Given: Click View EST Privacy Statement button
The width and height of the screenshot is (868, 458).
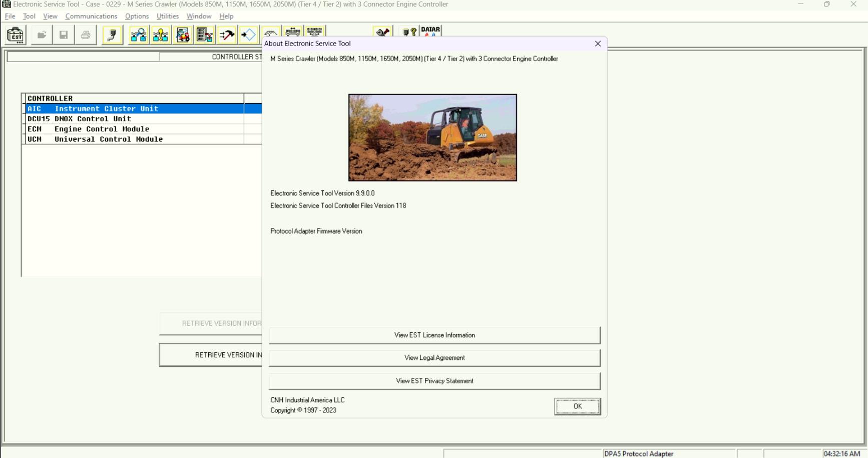Looking at the screenshot, I should tap(435, 381).
